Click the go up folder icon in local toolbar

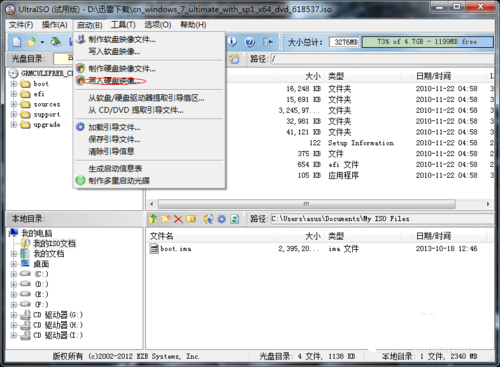click(153, 219)
